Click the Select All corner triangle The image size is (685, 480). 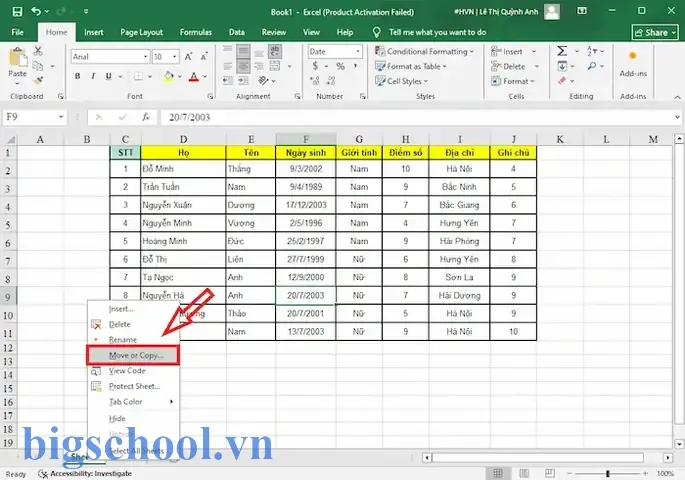10,139
